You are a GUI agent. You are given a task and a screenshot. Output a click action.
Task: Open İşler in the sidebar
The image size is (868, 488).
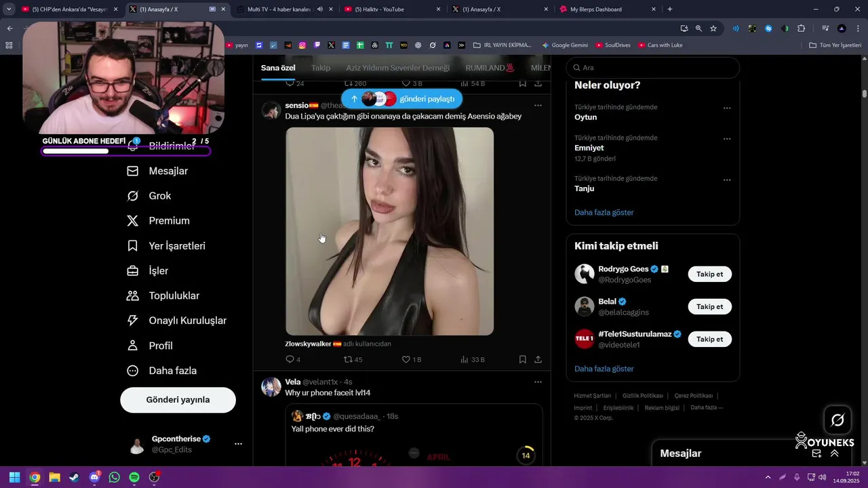pos(147,271)
